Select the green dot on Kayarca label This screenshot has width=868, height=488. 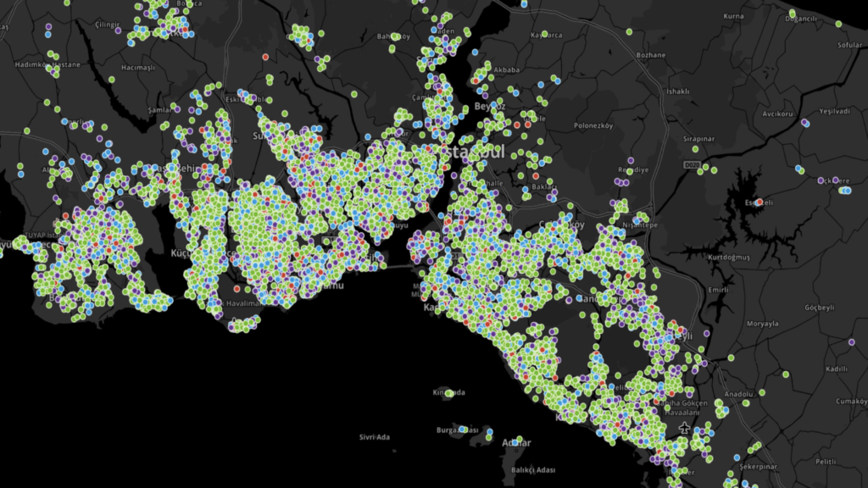[x=546, y=36]
